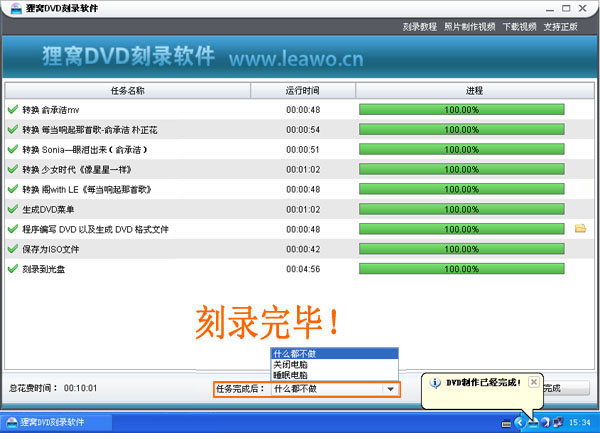Open the 照片制作视频 link
This screenshot has width=600, height=433.
[470, 27]
